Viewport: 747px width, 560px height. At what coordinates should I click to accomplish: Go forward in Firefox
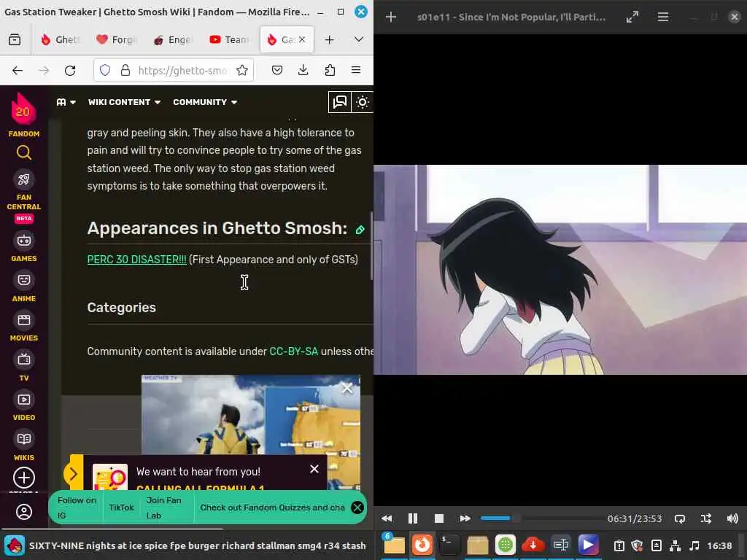44,71
